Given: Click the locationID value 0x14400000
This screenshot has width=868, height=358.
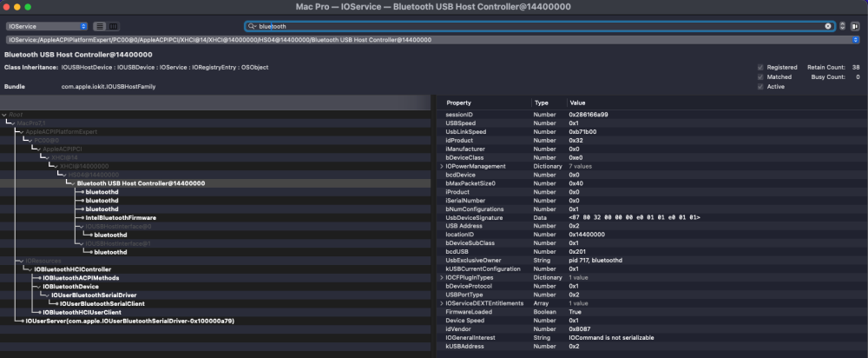Looking at the screenshot, I should [586, 235].
